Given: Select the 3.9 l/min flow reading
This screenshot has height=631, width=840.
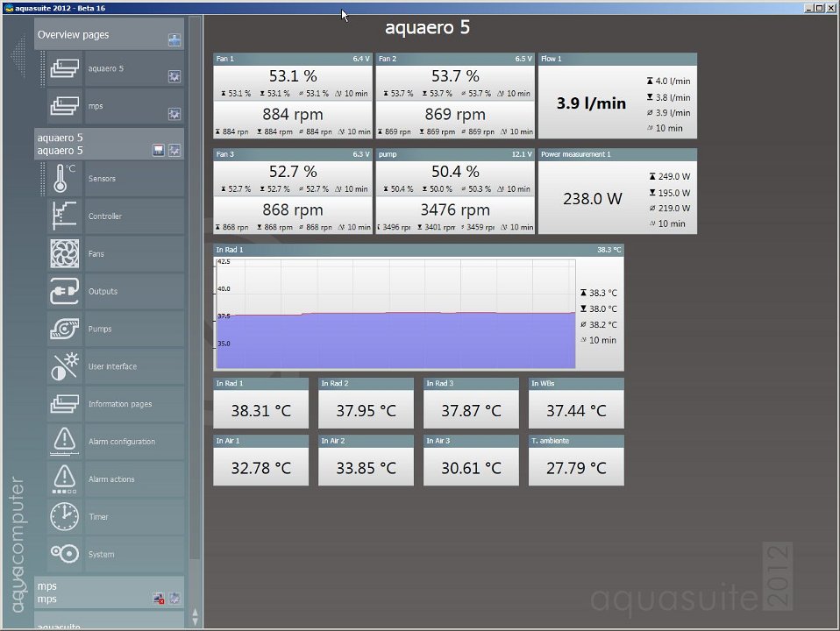Looking at the screenshot, I should [591, 103].
